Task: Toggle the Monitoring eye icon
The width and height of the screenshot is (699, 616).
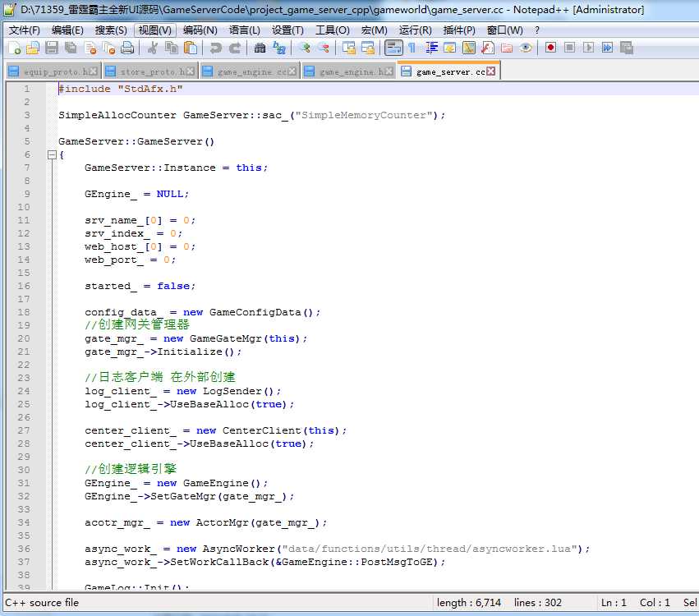Action: pos(526,48)
